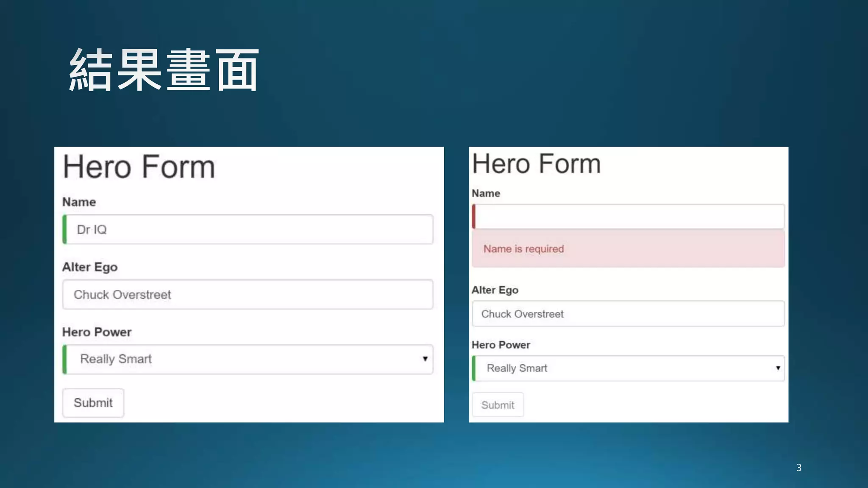The width and height of the screenshot is (868, 488).
Task: Click the left form's Name label
Action: 79,202
